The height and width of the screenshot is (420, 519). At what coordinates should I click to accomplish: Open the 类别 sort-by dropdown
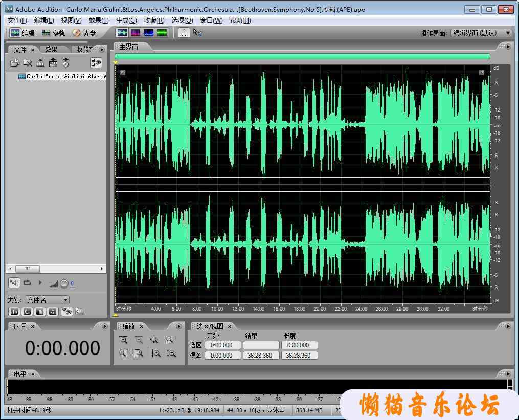(47, 300)
